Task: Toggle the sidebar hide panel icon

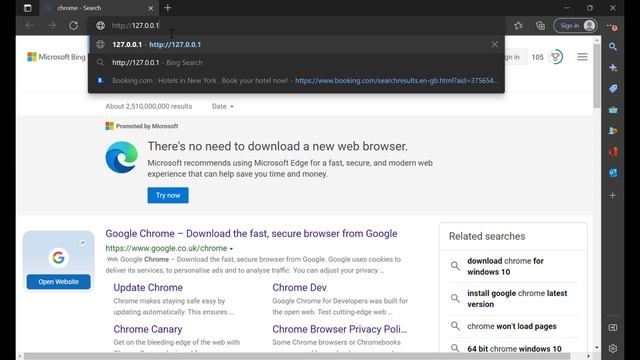Action: (613, 327)
